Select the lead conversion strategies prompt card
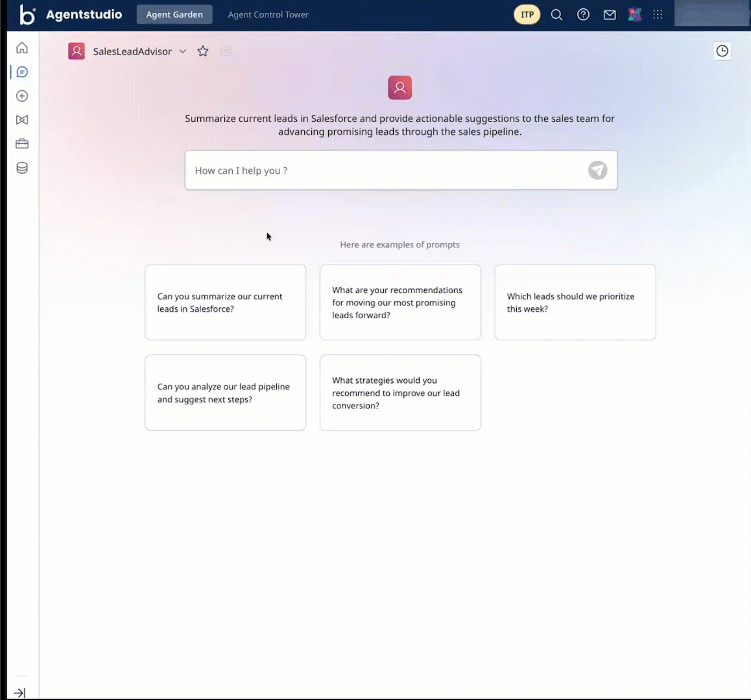 (400, 392)
